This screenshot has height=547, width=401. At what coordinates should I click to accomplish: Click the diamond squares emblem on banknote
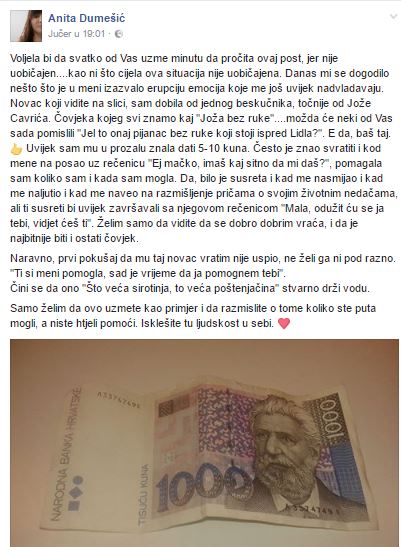(76, 493)
